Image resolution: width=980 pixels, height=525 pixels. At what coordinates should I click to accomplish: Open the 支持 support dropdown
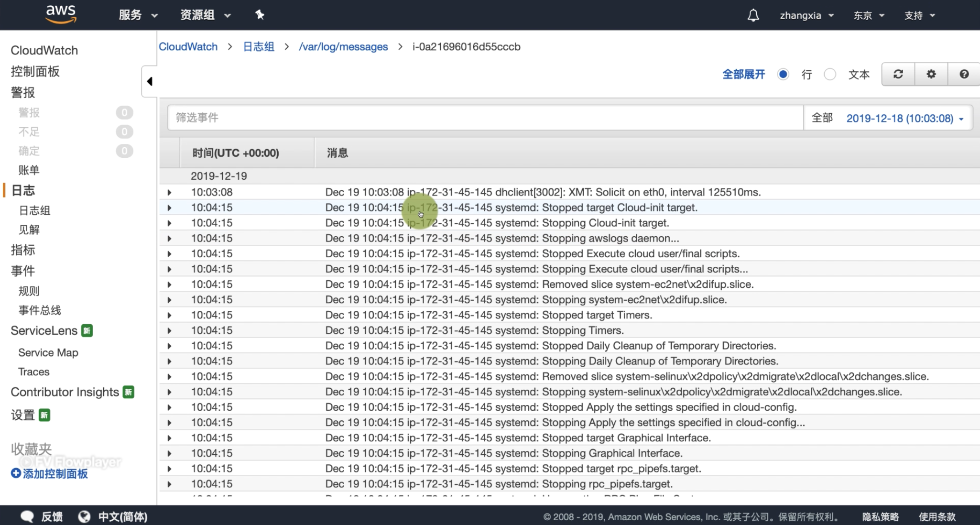[920, 15]
